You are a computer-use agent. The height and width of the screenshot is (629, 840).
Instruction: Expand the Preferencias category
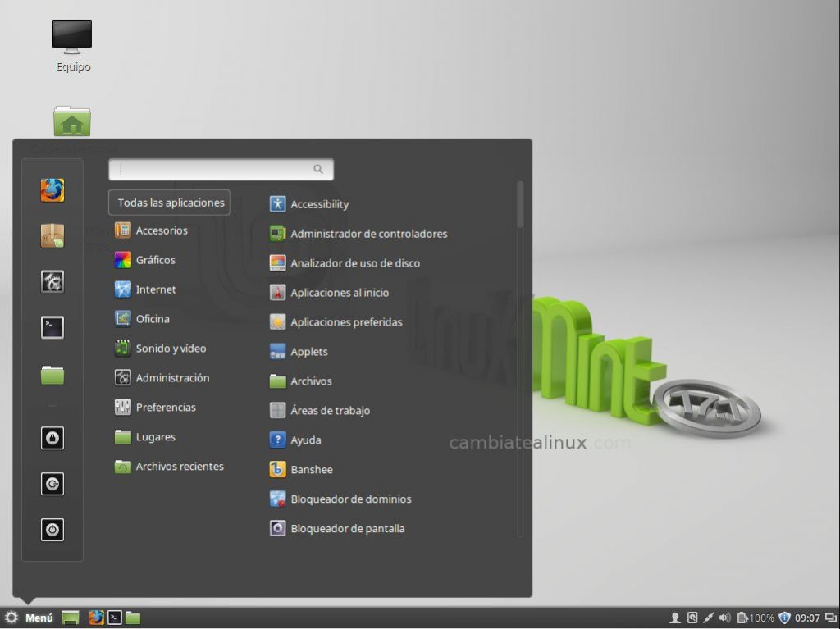click(165, 408)
